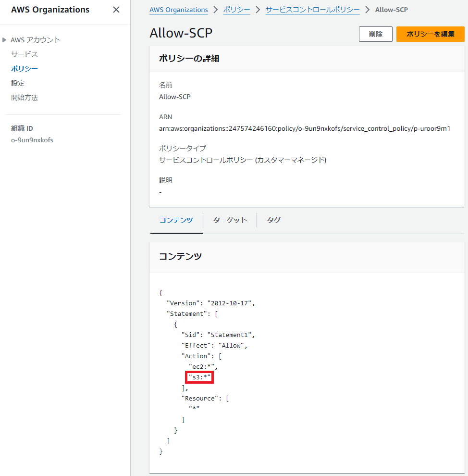
Task: Click the ポリシーを編集 button
Action: coord(431,34)
